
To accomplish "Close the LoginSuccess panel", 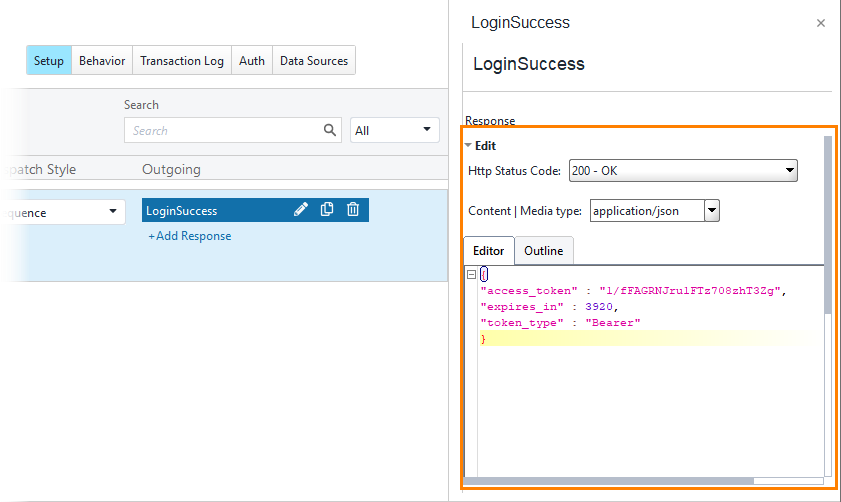I will [821, 23].
